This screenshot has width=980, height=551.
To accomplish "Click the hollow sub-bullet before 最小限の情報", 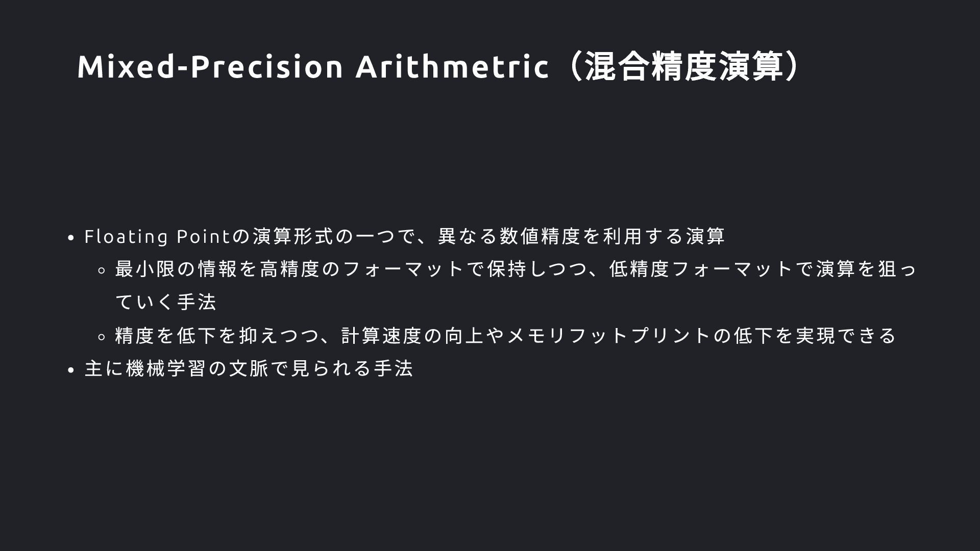I will [102, 270].
